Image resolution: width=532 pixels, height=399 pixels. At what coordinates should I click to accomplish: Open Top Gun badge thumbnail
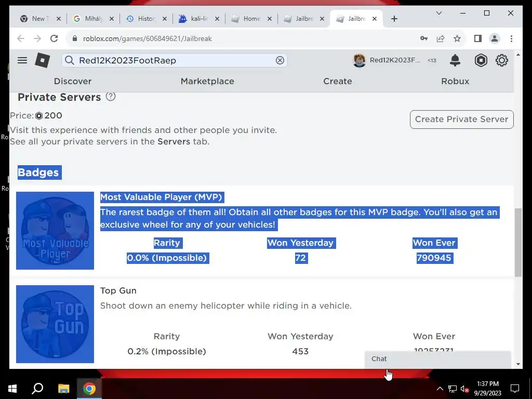pos(55,324)
